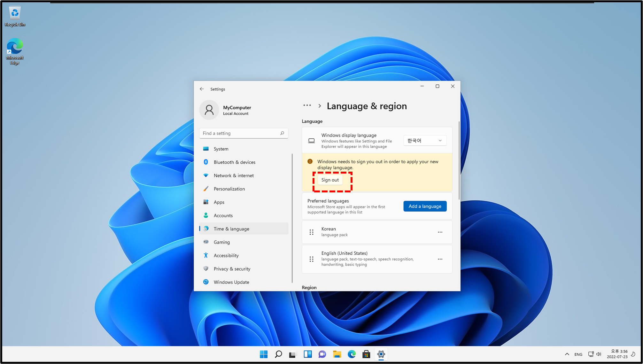Open Widgets from the taskbar
The height and width of the screenshot is (364, 643).
[x=307, y=354]
